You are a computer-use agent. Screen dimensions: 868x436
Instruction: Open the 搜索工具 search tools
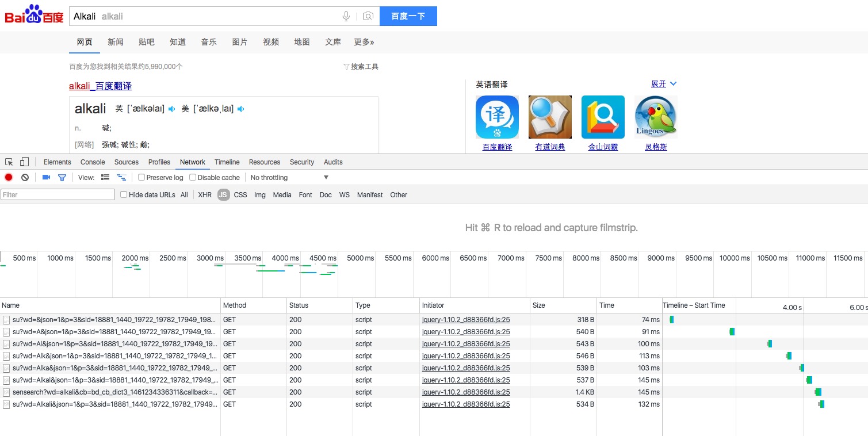pyautogui.click(x=361, y=67)
